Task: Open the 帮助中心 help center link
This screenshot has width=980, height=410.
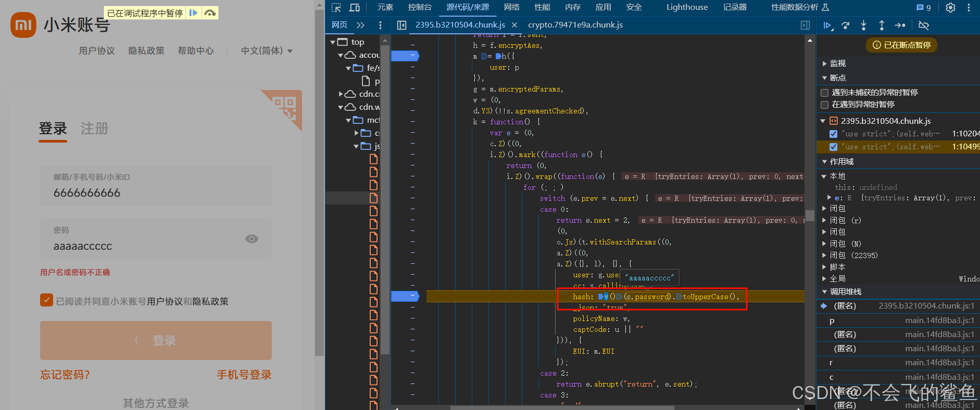Action: [196, 51]
